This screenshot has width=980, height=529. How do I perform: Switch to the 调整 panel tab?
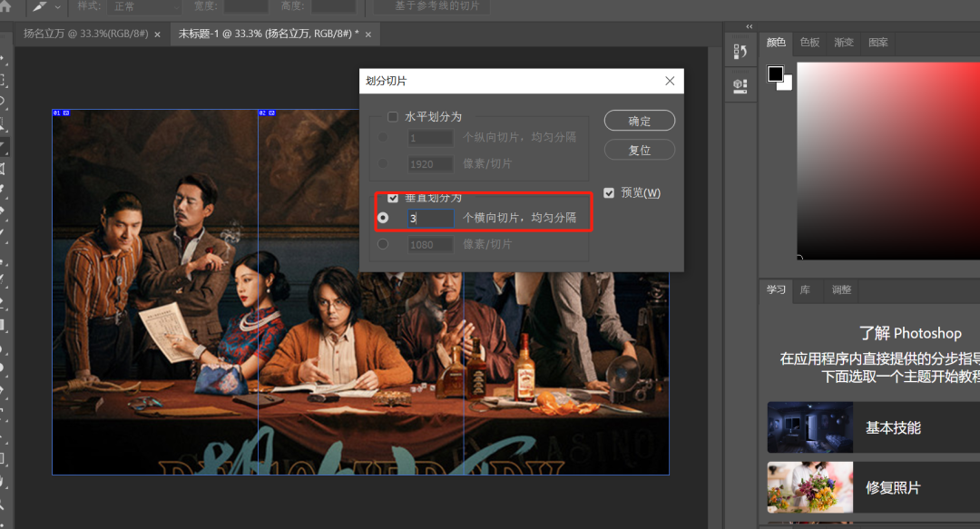coord(841,289)
